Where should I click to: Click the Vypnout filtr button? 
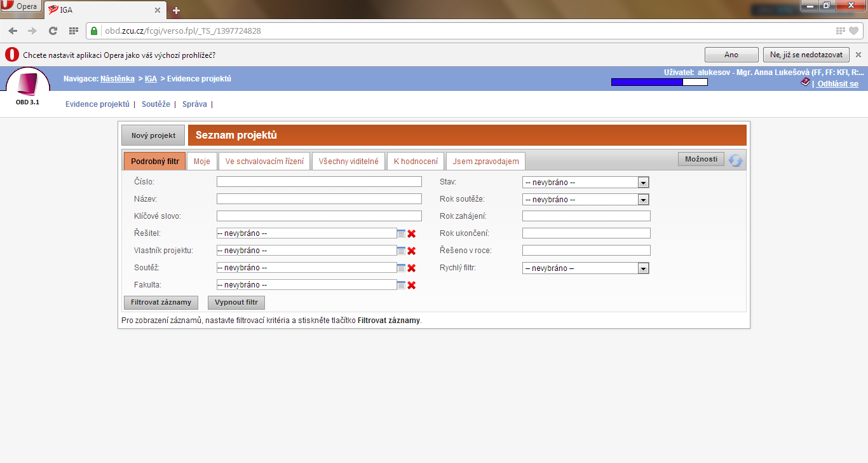[236, 302]
